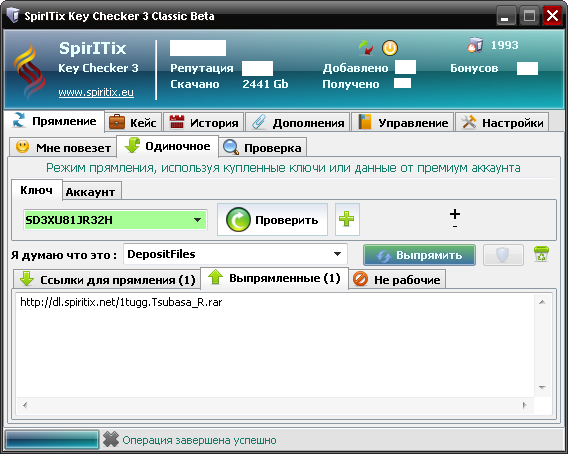The width and height of the screenshot is (568, 454).
Task: Click the Скачано label
Action: click(195, 84)
